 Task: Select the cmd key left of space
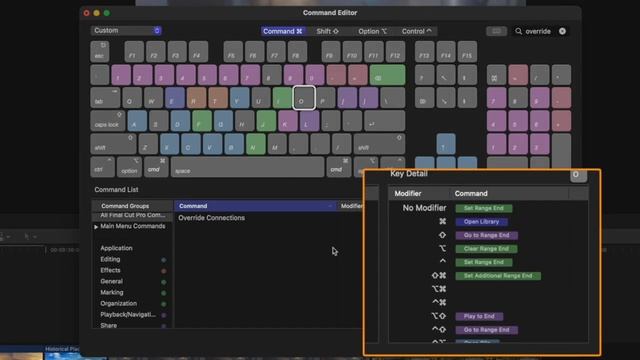click(x=156, y=167)
